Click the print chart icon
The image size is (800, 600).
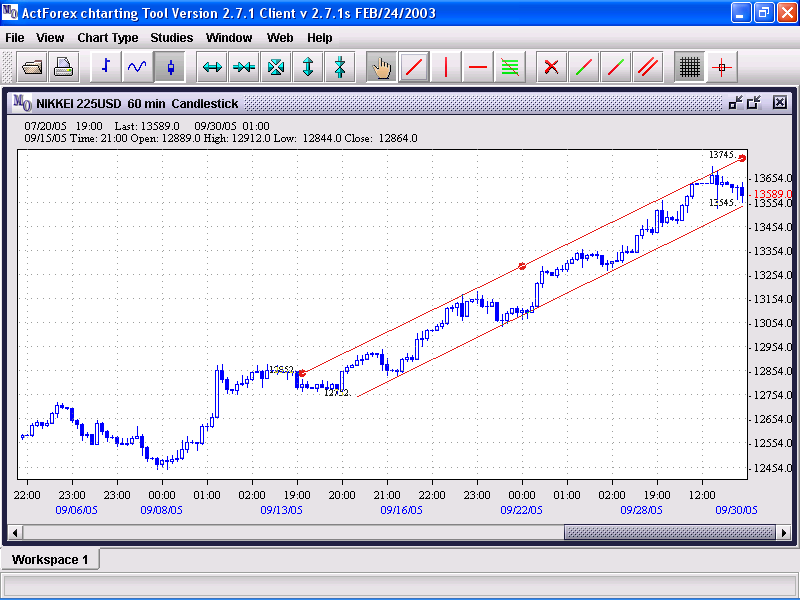click(64, 68)
